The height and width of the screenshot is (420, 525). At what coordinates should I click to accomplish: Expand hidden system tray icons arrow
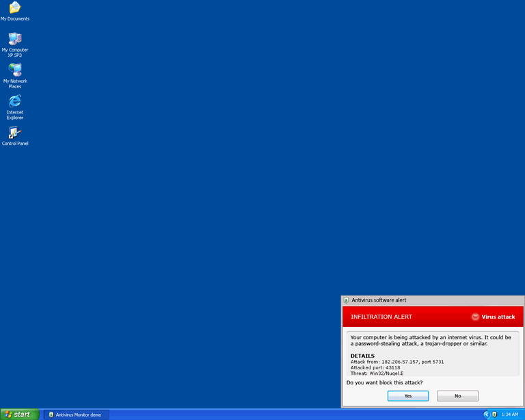coord(486,415)
